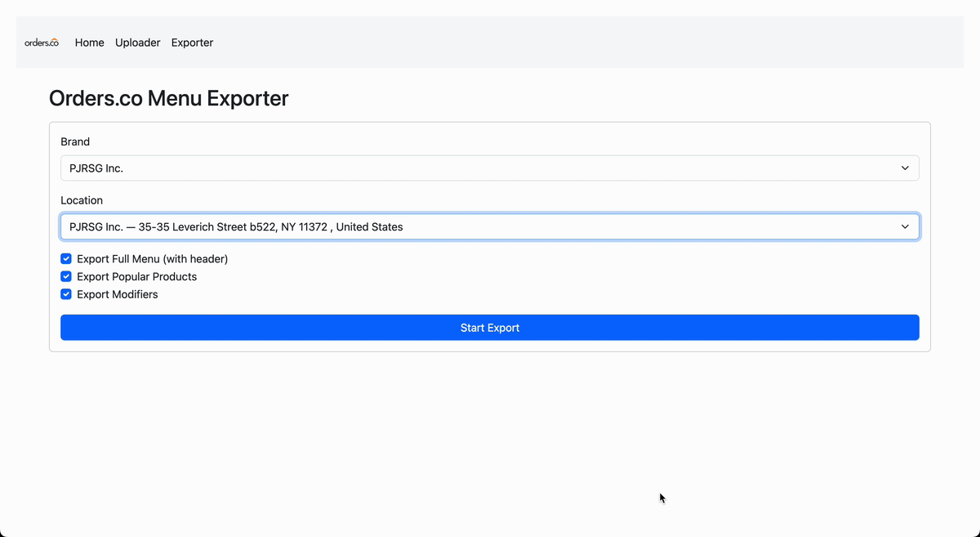Navigate to Home
This screenshot has width=980, height=537.
[x=89, y=43]
